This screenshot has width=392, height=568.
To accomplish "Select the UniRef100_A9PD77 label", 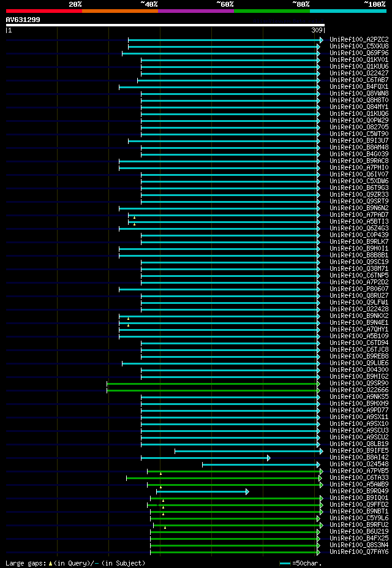I will 359,411.
